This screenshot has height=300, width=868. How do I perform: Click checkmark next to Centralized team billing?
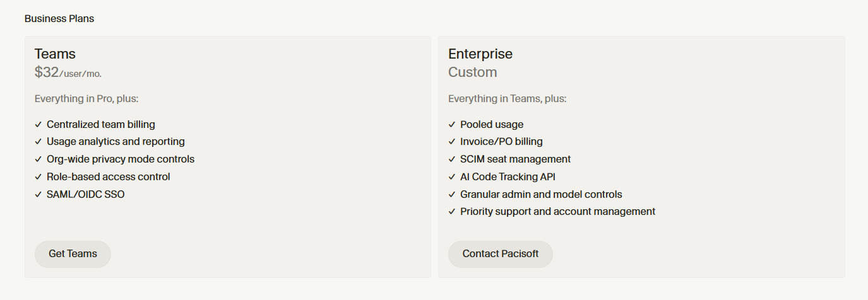click(x=39, y=125)
